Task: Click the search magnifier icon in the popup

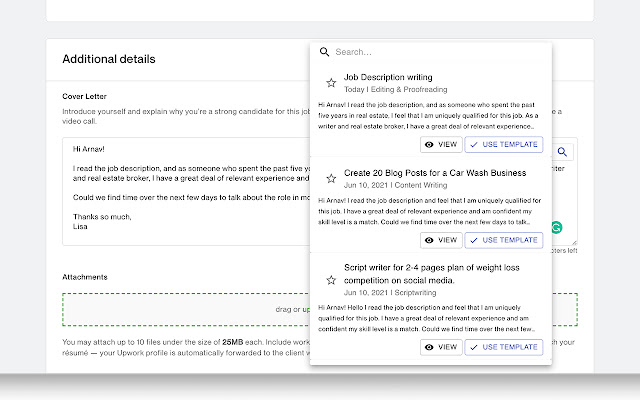Action: [x=325, y=52]
